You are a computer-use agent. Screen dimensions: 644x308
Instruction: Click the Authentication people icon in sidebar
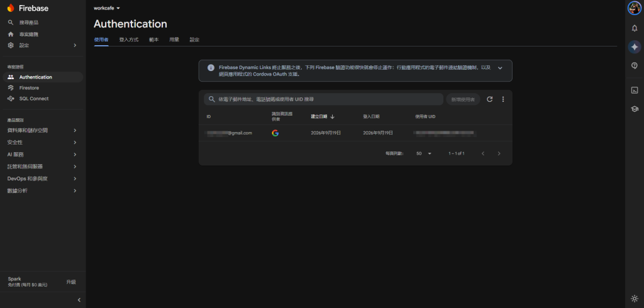[11, 77]
